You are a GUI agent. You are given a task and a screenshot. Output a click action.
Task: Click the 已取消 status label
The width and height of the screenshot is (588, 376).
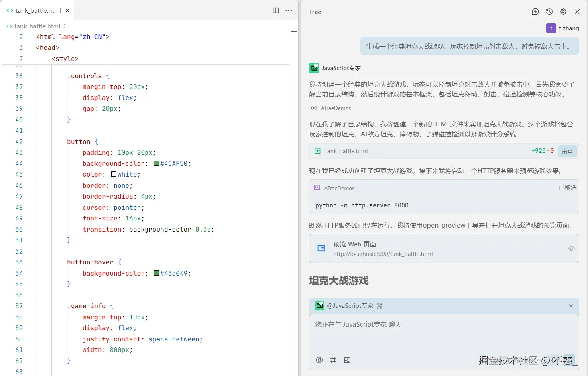point(568,188)
